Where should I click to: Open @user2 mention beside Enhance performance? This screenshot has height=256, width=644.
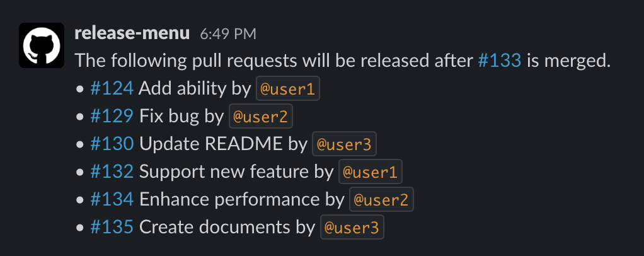tap(381, 201)
